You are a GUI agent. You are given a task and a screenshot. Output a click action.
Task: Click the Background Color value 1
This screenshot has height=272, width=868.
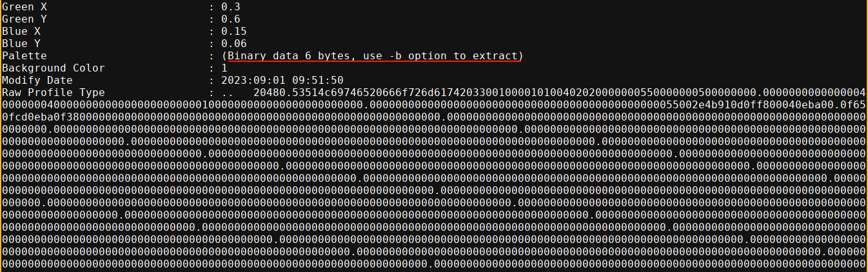pyautogui.click(x=224, y=68)
